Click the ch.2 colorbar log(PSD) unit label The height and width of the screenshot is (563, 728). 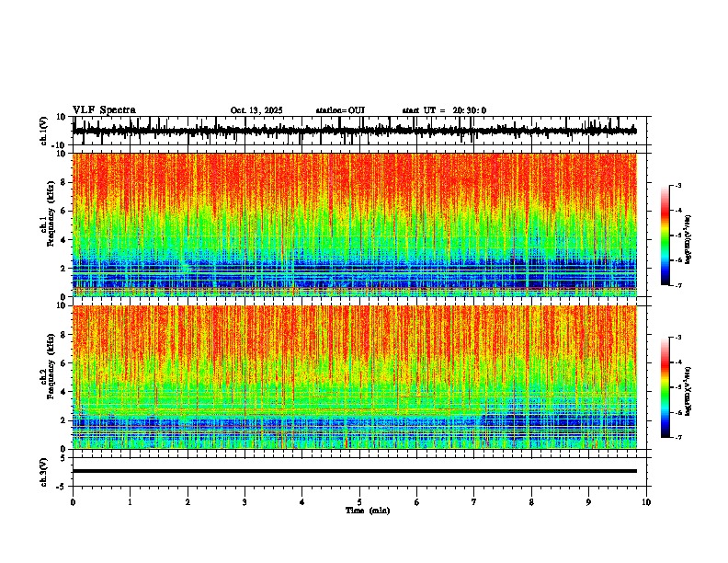coord(688,391)
